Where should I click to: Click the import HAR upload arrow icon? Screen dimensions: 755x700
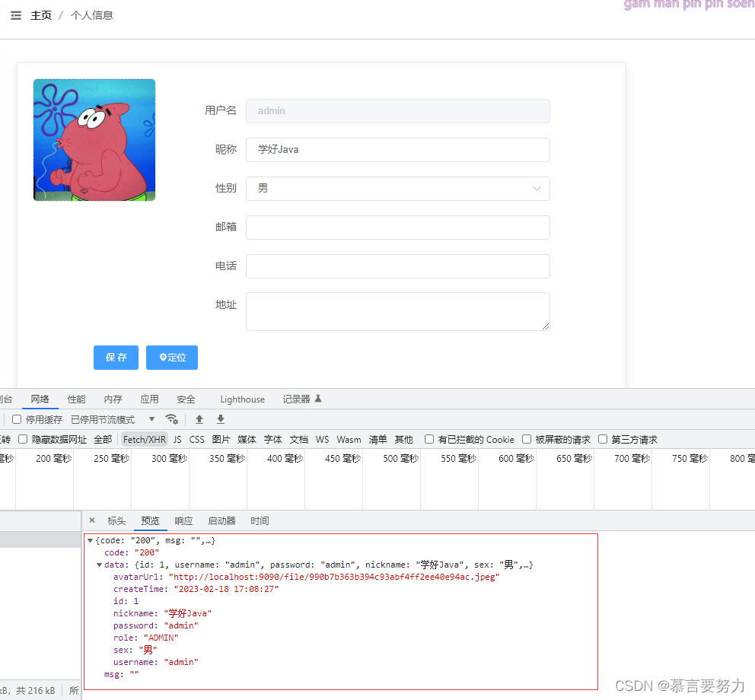[199, 419]
